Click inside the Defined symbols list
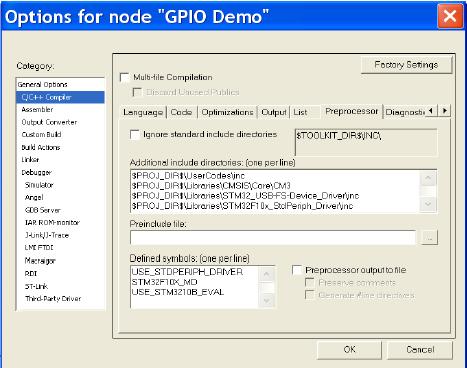This screenshot has width=467, height=368. (195, 287)
